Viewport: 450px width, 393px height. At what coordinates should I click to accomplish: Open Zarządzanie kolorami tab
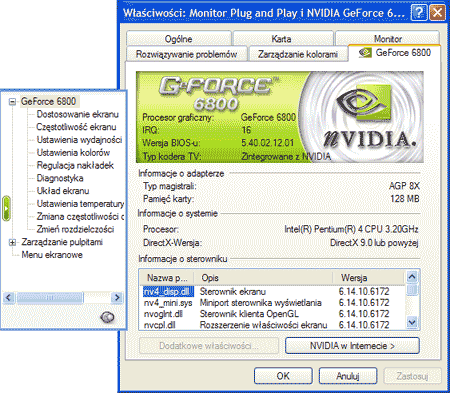coord(298,54)
